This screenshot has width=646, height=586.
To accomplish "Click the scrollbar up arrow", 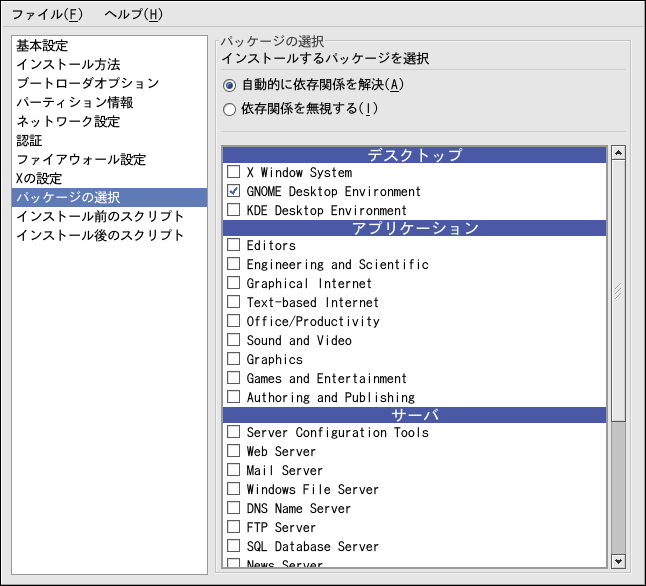I will (x=618, y=153).
